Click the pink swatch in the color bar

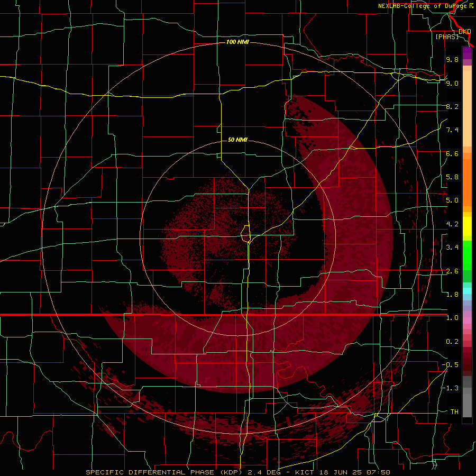pos(467,321)
